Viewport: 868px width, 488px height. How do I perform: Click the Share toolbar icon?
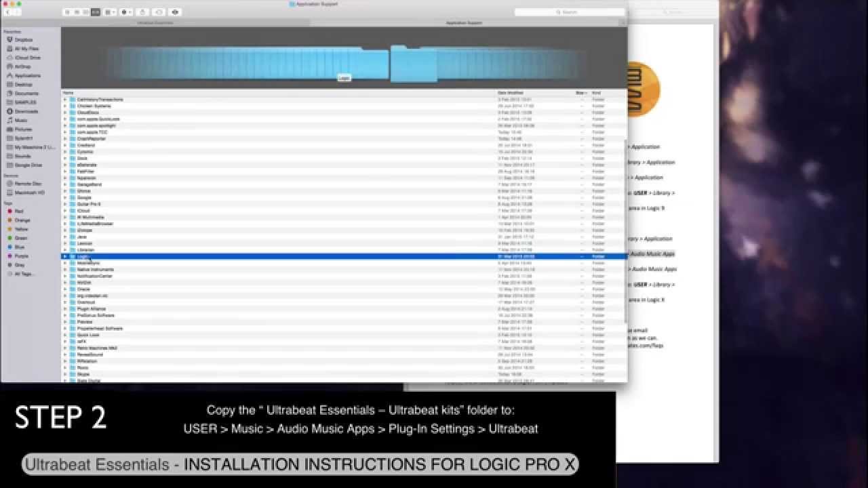coord(142,12)
